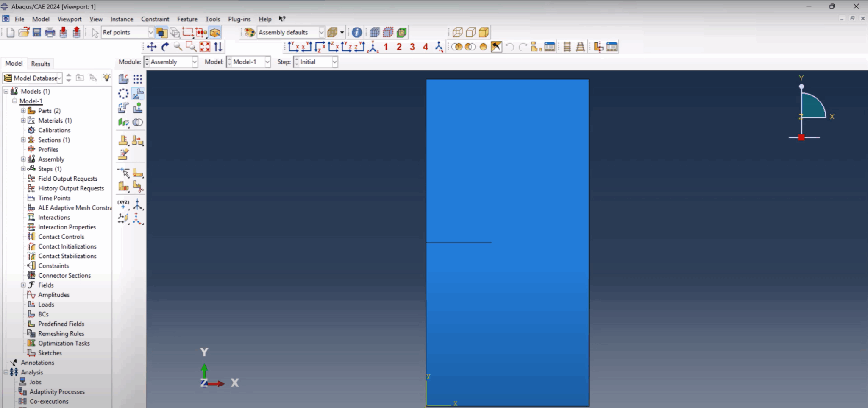Select the Create Instance tool
This screenshot has height=408, width=868.
click(123, 79)
